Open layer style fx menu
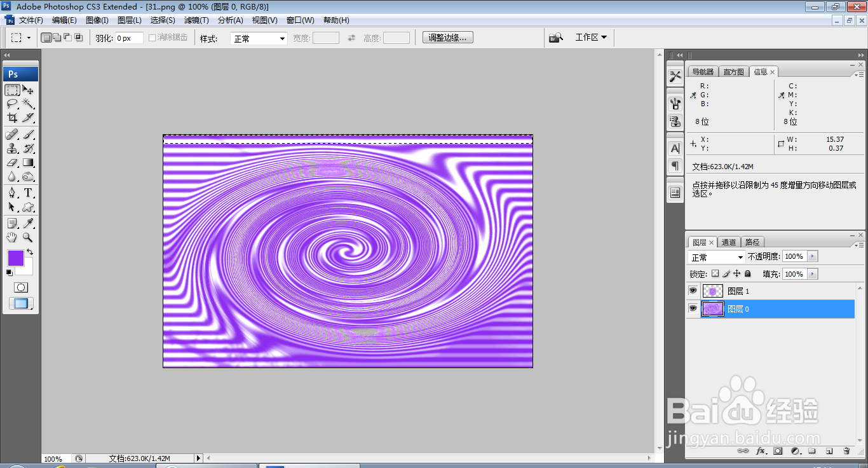Viewport: 868px width, 468px height. point(761,451)
